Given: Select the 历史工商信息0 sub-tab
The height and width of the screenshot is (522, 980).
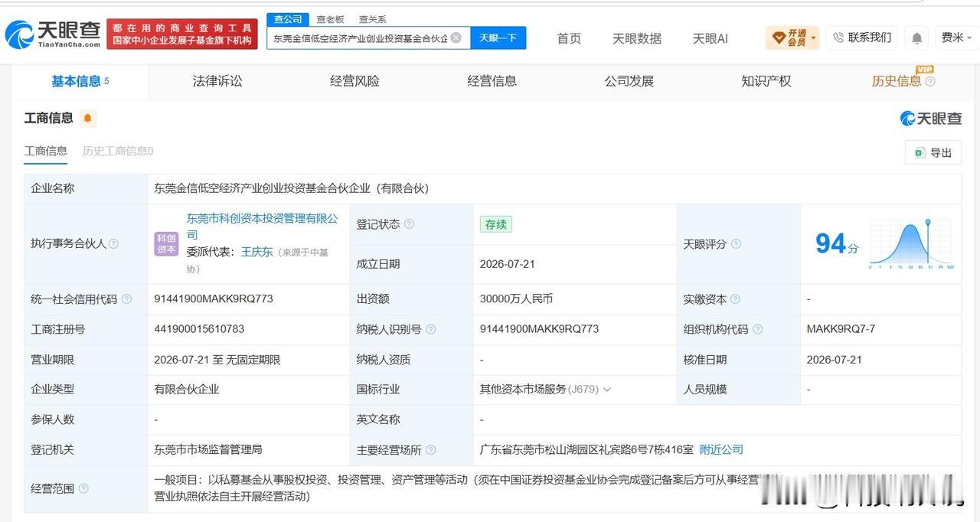Looking at the screenshot, I should pyautogui.click(x=118, y=151).
